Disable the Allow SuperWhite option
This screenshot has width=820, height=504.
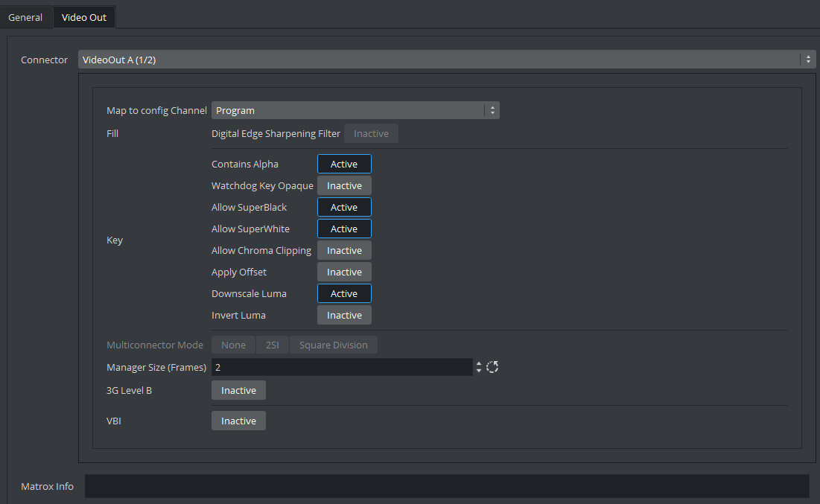344,229
